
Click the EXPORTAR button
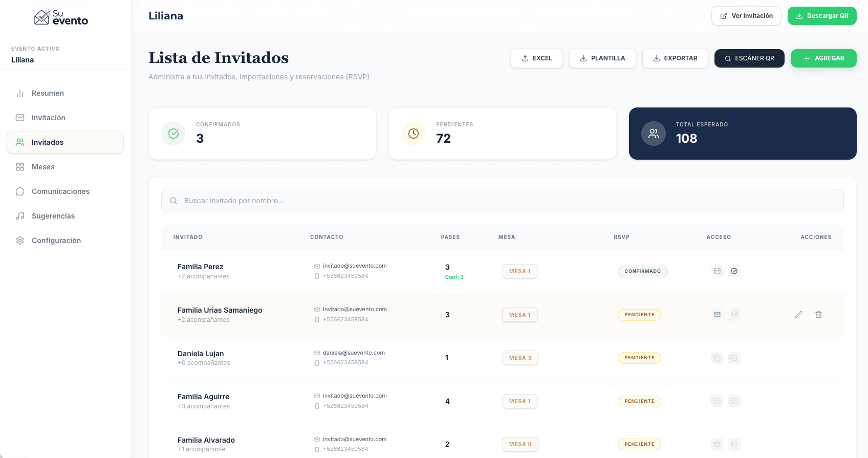tap(675, 58)
